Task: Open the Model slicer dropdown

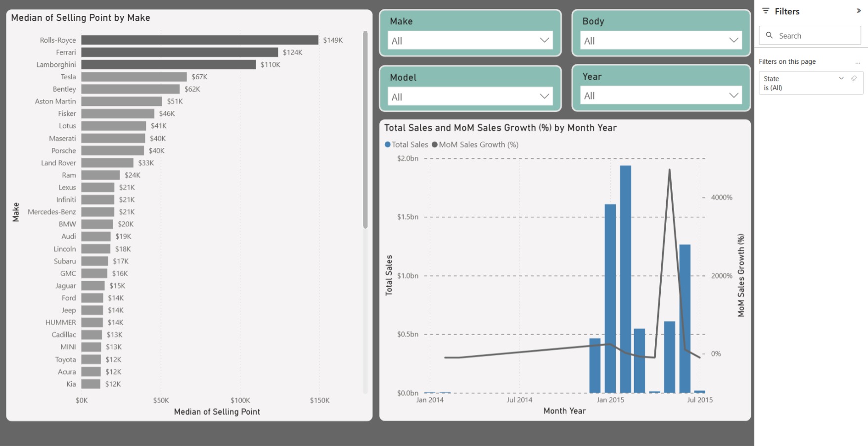Action: click(x=470, y=97)
